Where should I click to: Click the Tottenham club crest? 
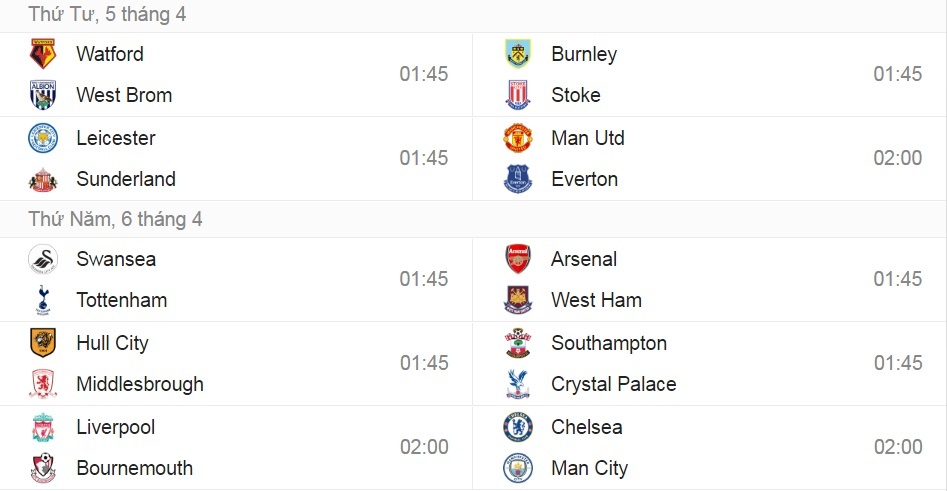pos(43,300)
